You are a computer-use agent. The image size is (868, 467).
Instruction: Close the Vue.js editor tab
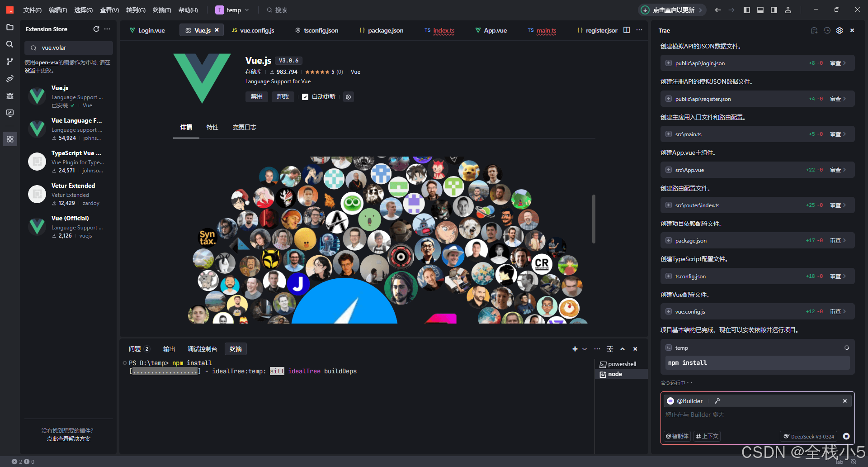click(217, 30)
